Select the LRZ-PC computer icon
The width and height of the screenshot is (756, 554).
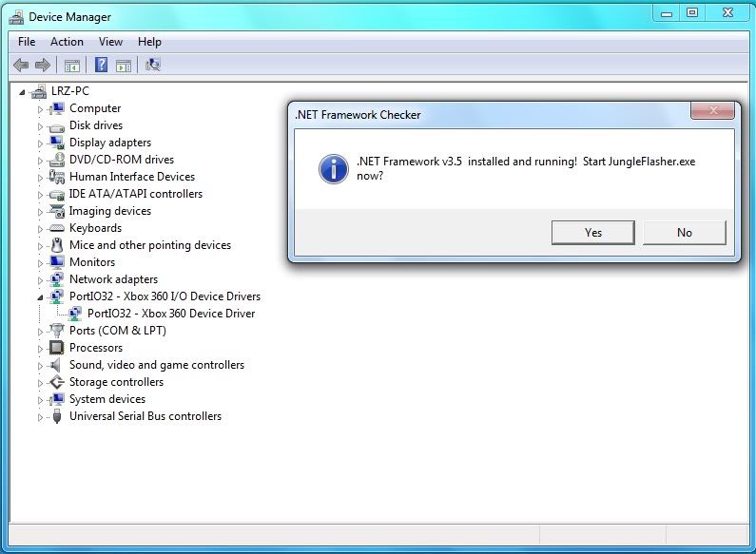39,91
